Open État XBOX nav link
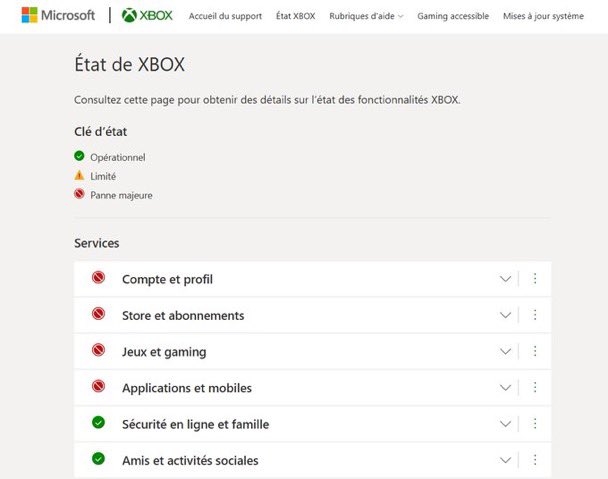This screenshot has height=479, width=608. click(295, 16)
